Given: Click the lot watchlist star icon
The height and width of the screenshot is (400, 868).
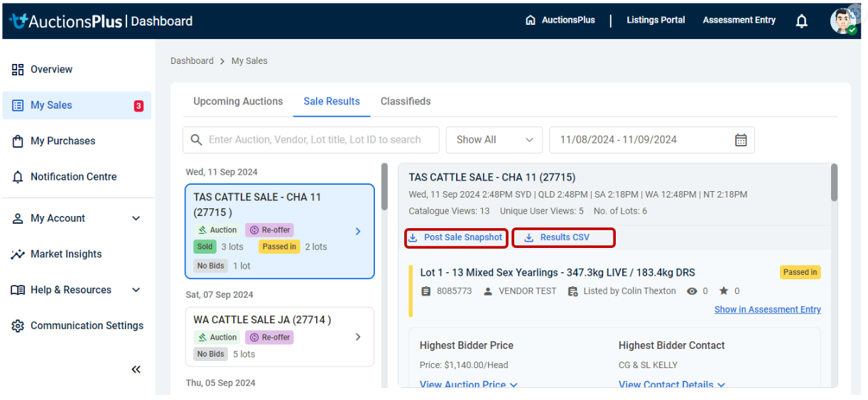Looking at the screenshot, I should click(724, 291).
